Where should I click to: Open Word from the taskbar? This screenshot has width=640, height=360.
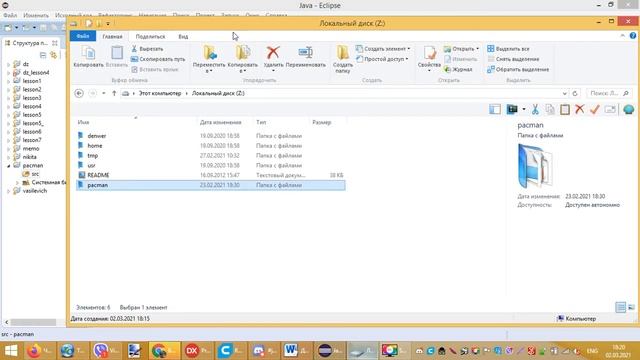296,351
